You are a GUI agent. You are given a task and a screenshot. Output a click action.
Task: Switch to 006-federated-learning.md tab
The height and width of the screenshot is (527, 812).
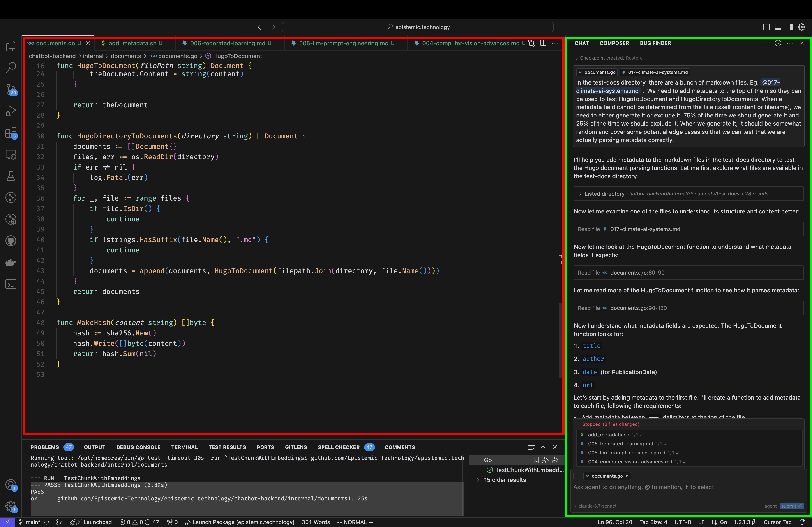[227, 43]
